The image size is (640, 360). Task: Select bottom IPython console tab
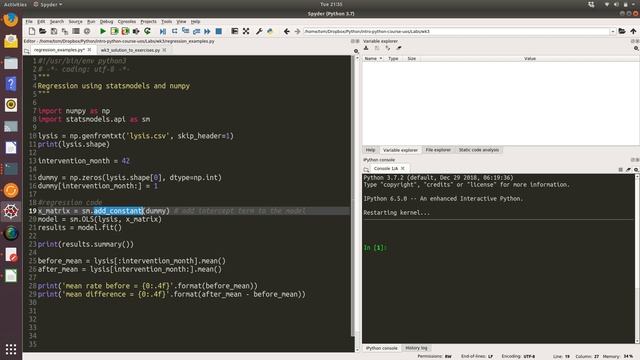coord(381,348)
